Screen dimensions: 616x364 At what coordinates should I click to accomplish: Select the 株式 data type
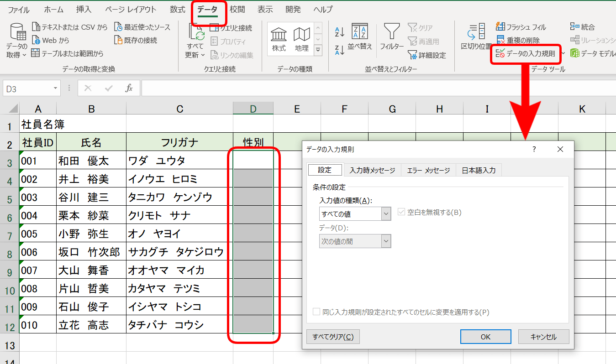click(x=279, y=38)
